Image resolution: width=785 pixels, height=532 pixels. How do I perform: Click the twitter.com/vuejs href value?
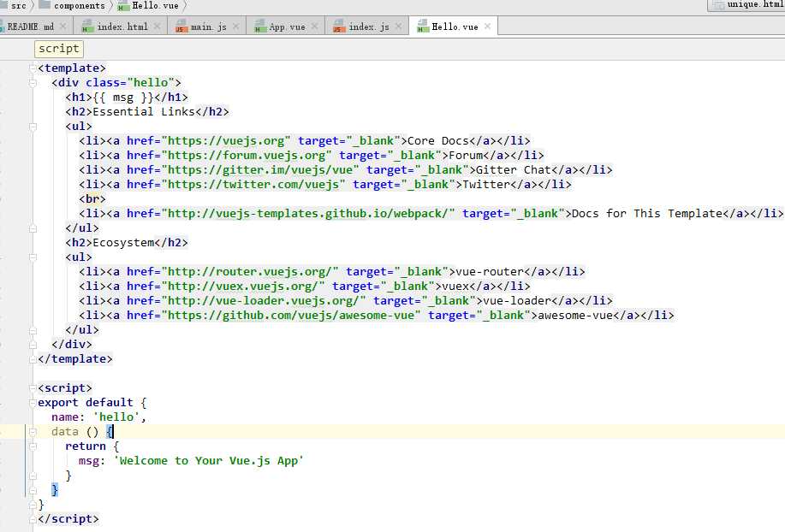253,185
